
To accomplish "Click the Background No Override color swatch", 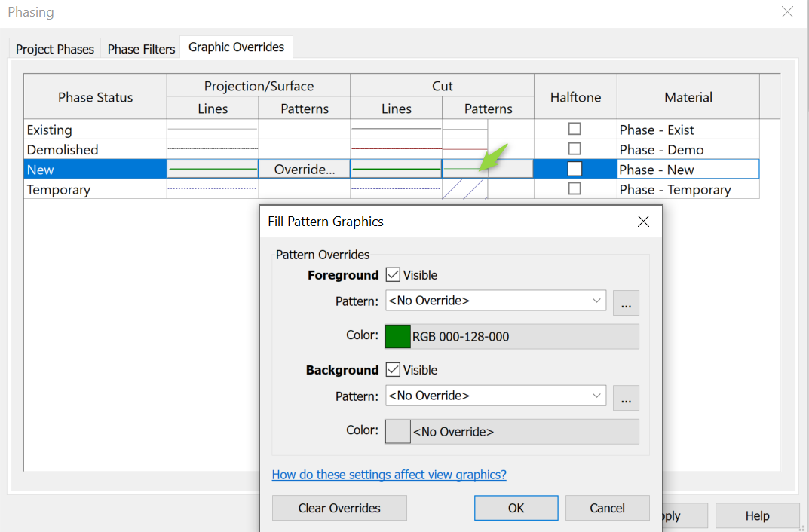I will (x=397, y=430).
